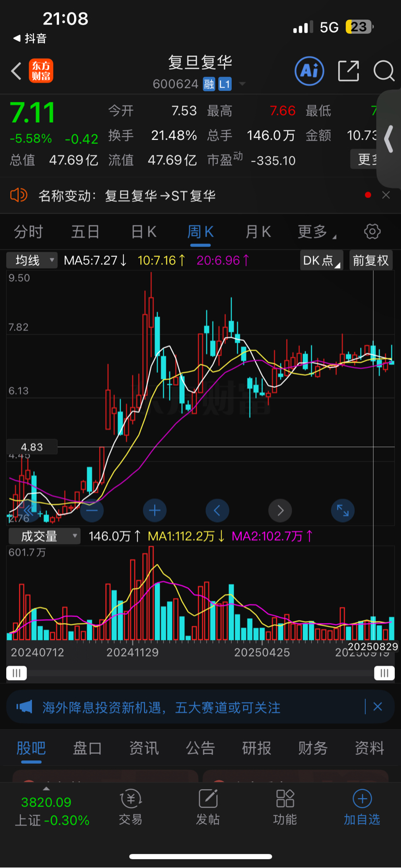Toggle the 前复权 adjustment button
The image size is (401, 868).
(x=371, y=260)
